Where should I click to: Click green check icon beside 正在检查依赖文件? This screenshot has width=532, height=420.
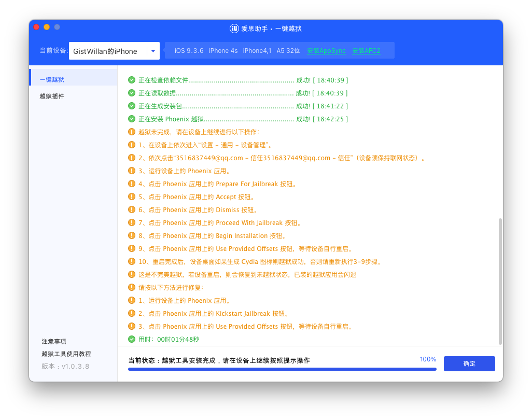tap(132, 80)
